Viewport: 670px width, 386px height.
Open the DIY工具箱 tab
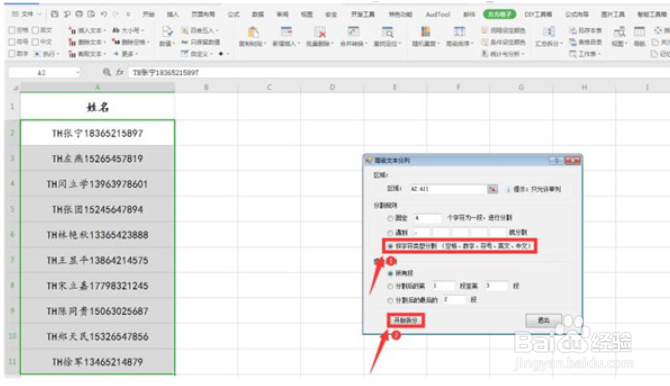[x=538, y=15]
